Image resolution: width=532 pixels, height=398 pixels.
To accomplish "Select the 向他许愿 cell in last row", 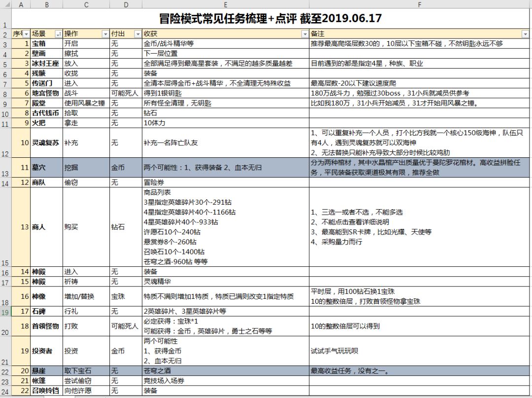I will (86, 391).
